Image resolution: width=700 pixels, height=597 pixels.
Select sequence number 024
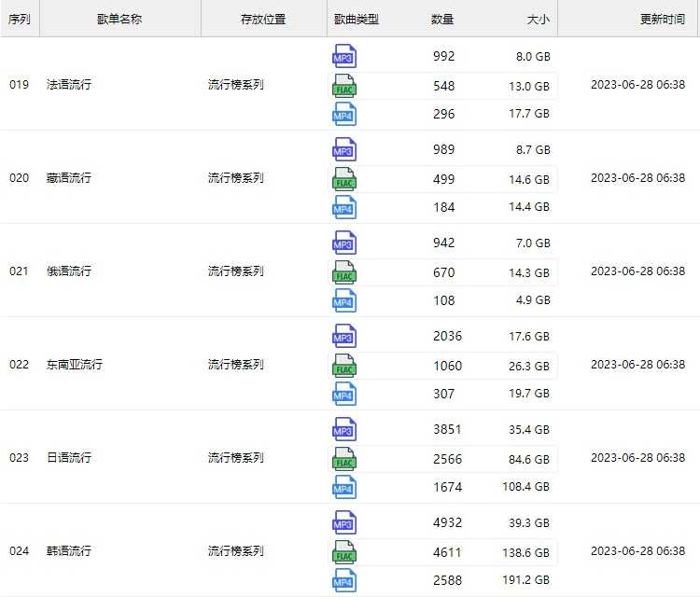coord(20,550)
